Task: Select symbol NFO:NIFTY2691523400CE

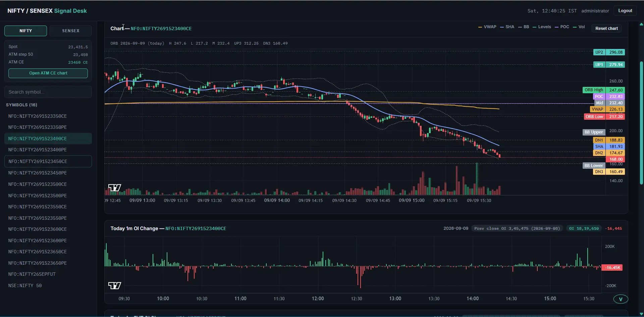Action: [x=48, y=139]
